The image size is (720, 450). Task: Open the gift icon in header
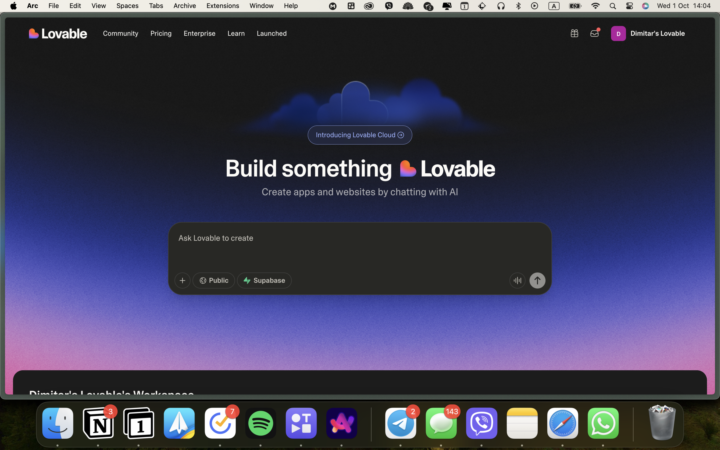574,33
